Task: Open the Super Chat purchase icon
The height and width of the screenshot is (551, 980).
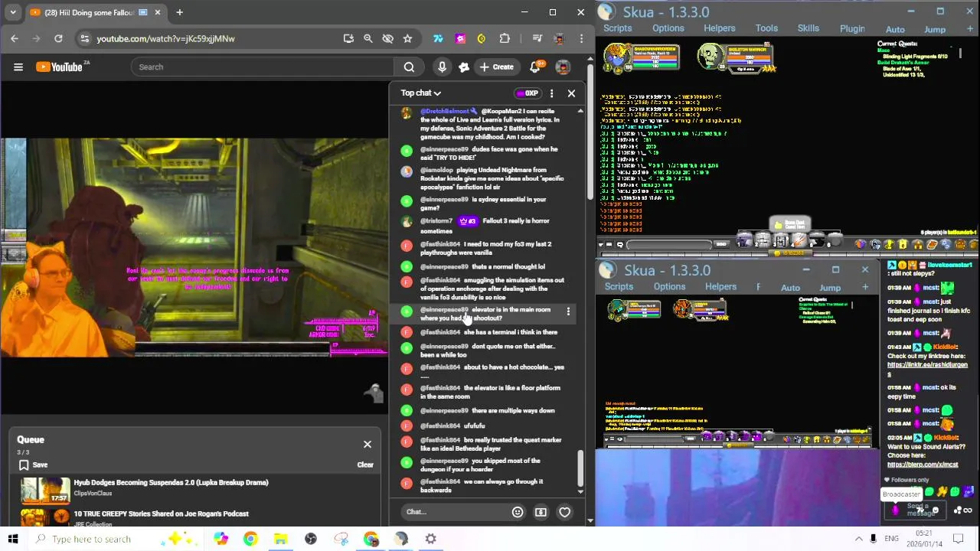Action: click(x=541, y=512)
